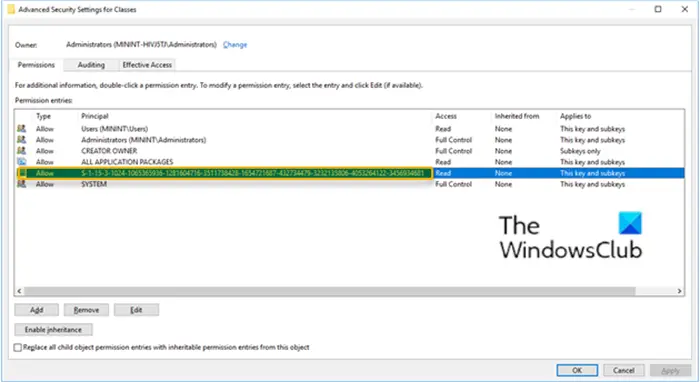The image size is (700, 382).
Task: Click the folder icon in title bar
Action: [11, 9]
